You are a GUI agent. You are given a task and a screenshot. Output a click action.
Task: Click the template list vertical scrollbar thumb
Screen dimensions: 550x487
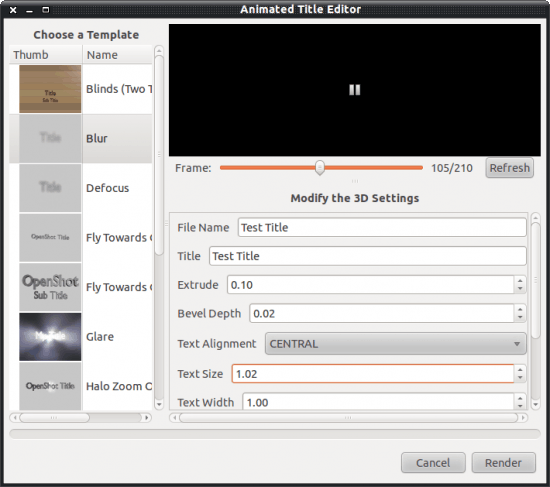point(159,156)
